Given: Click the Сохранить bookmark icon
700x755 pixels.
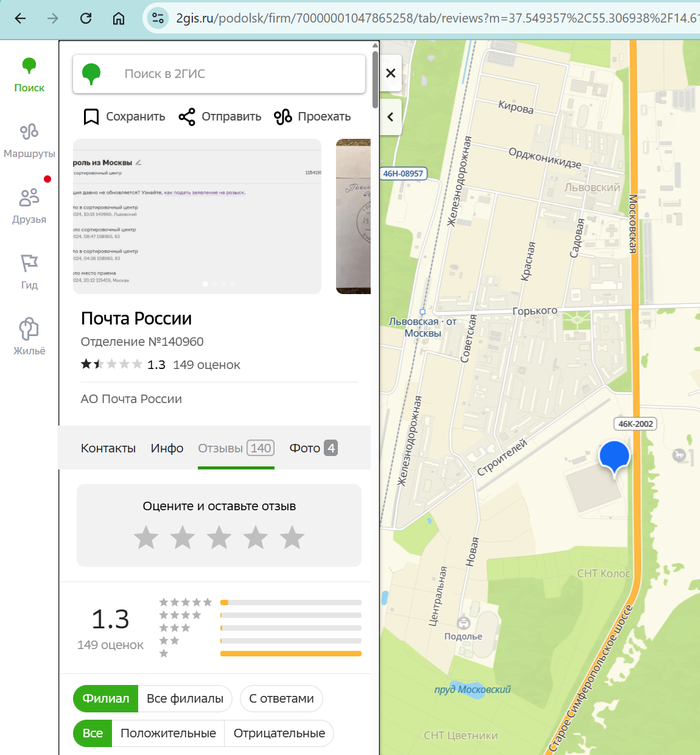Looking at the screenshot, I should [x=91, y=117].
